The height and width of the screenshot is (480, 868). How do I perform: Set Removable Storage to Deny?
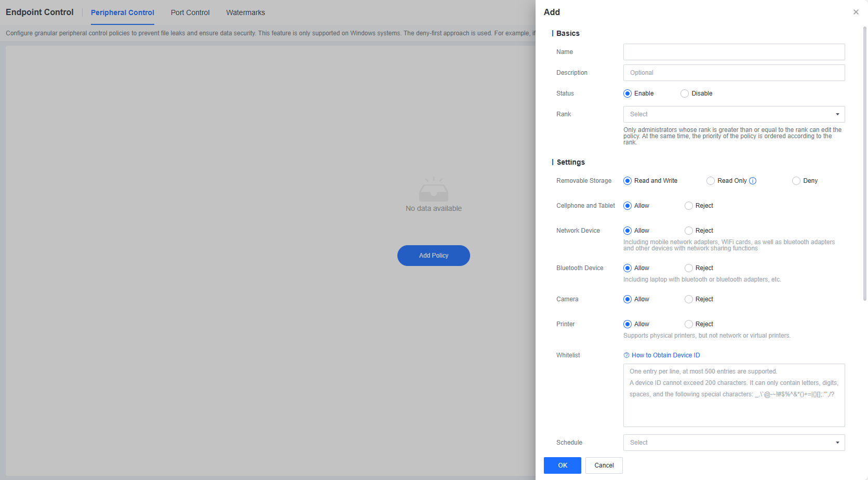[796, 181]
